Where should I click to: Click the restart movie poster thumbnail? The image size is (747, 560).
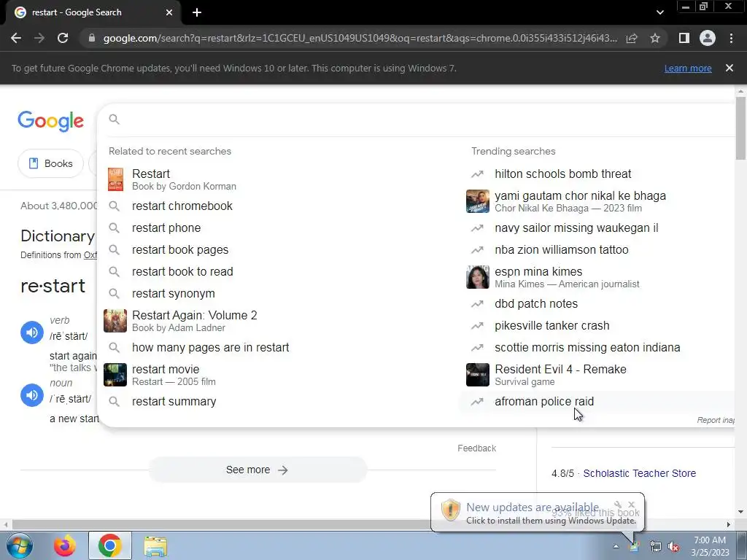coord(115,375)
